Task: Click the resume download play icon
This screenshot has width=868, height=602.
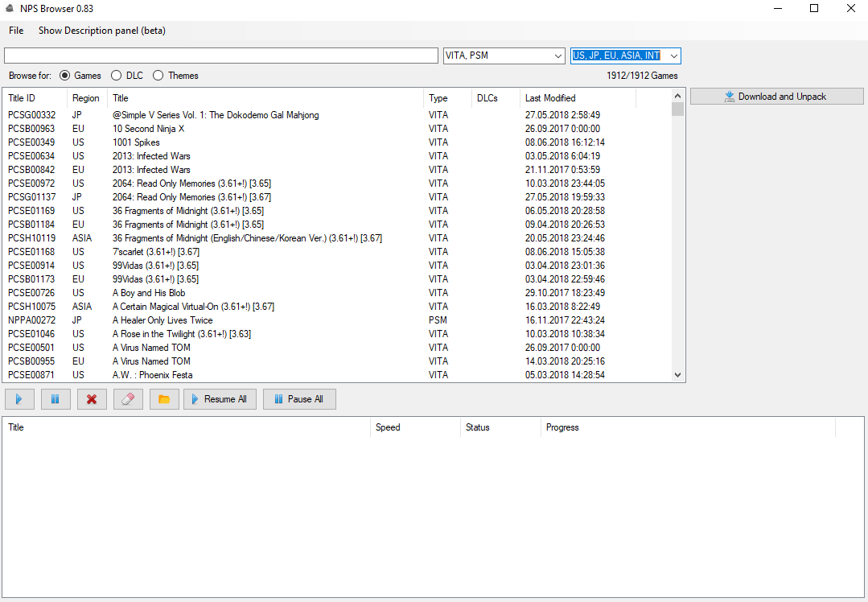Action: coord(19,399)
